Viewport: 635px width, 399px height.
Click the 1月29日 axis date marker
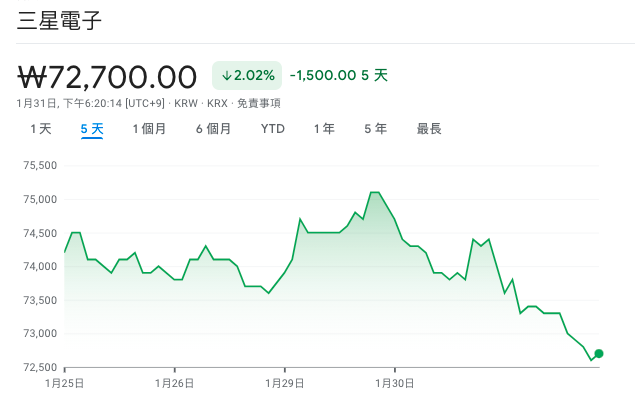tap(285, 383)
